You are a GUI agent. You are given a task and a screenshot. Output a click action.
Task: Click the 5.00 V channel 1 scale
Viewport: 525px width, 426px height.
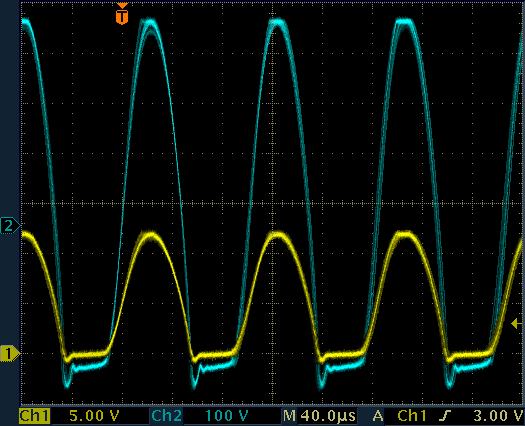pyautogui.click(x=94, y=416)
